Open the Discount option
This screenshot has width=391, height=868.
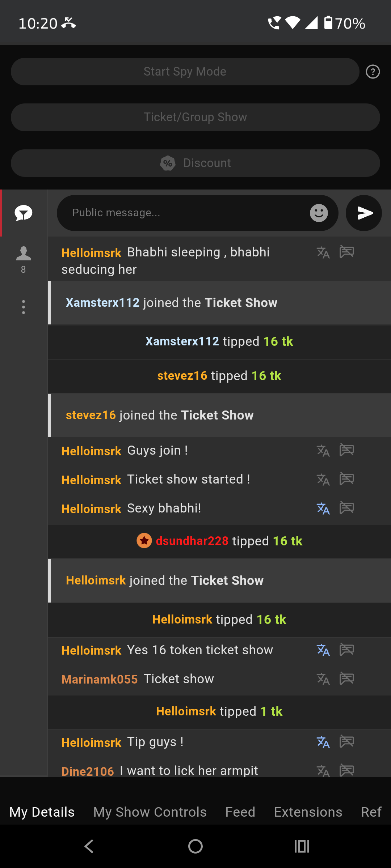pyautogui.click(x=195, y=163)
